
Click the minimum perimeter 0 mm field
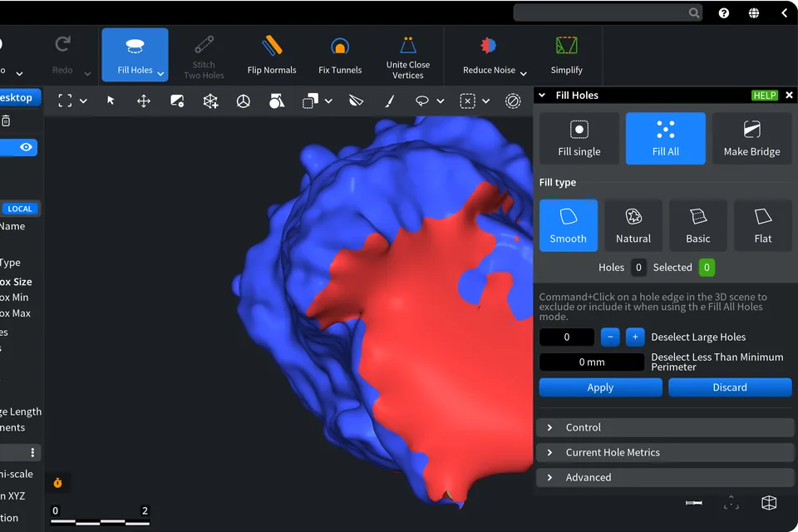coord(592,362)
